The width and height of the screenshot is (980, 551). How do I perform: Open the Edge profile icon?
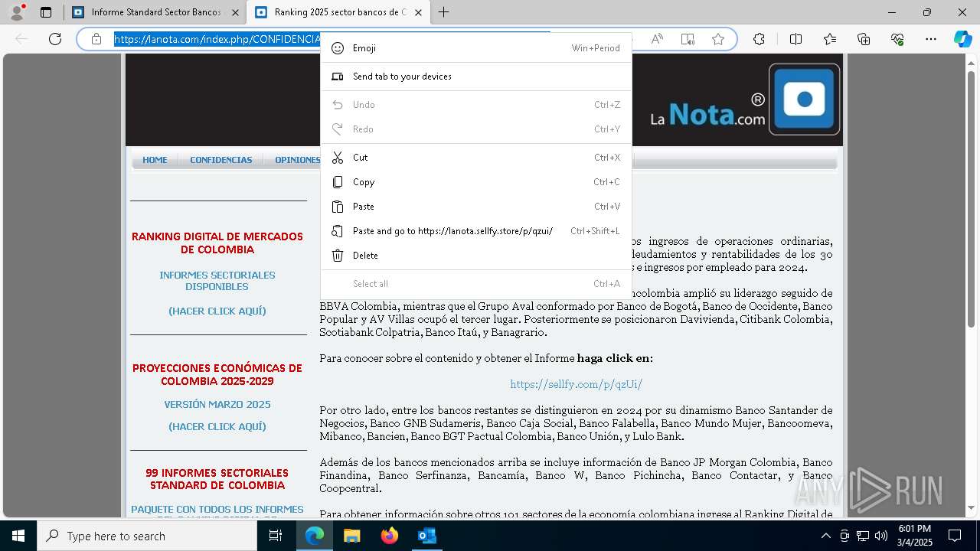pos(17,12)
